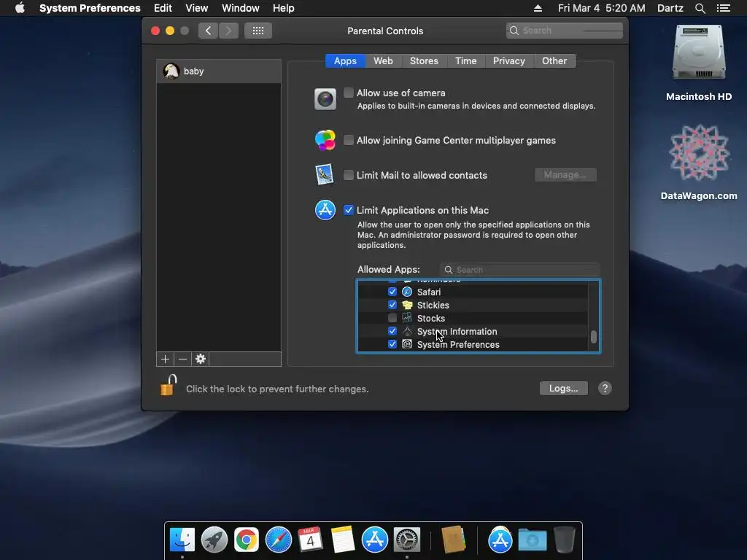Open Finder from the Dock
This screenshot has width=747, height=560.
pos(182,540)
